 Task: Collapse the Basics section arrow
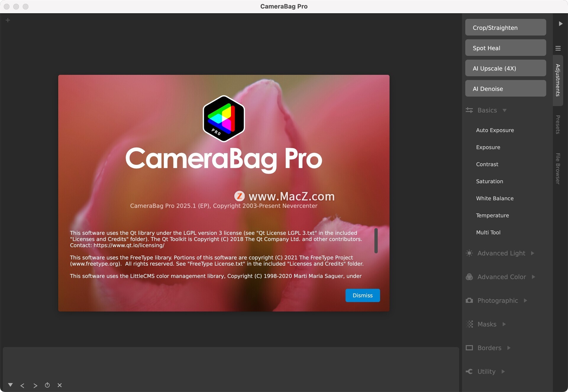click(x=504, y=110)
